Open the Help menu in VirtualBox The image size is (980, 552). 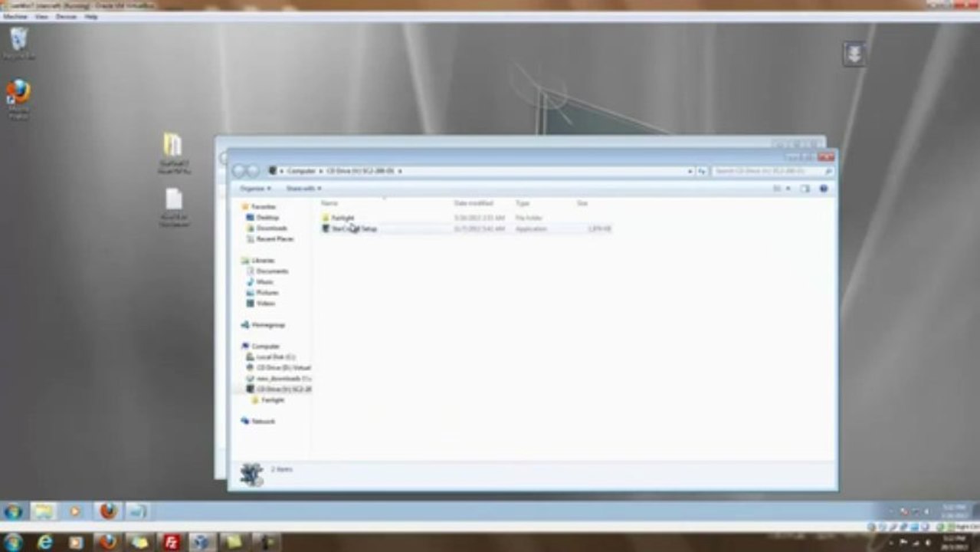coord(91,16)
